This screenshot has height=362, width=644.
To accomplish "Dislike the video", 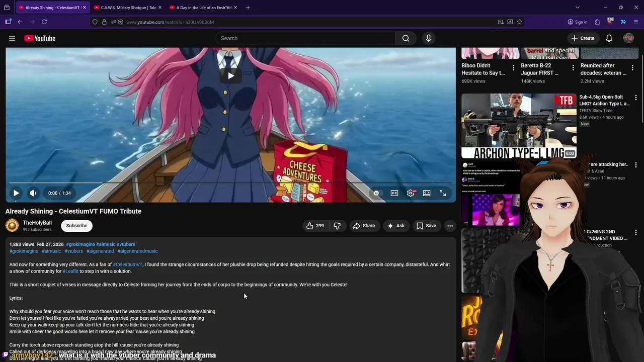I will pos(337,226).
